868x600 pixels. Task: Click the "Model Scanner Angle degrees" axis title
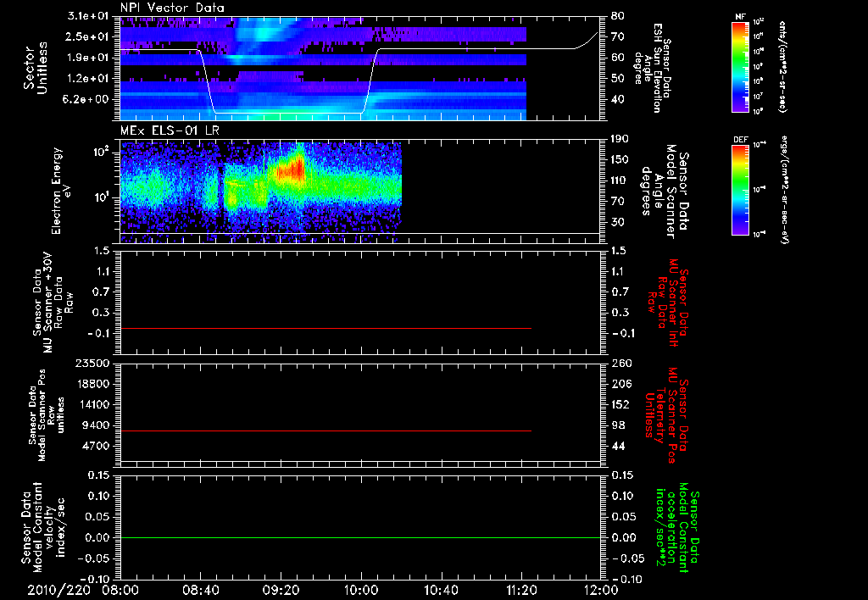coord(665,192)
